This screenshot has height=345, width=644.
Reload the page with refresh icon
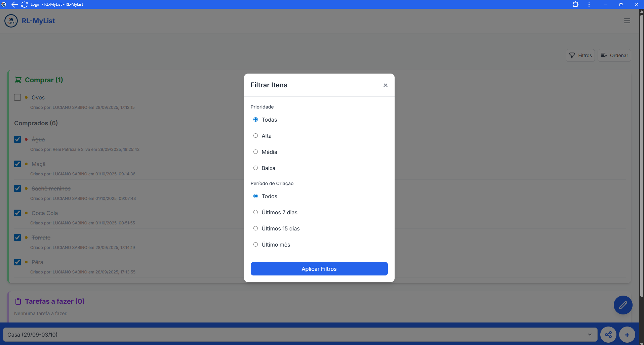click(x=24, y=4)
